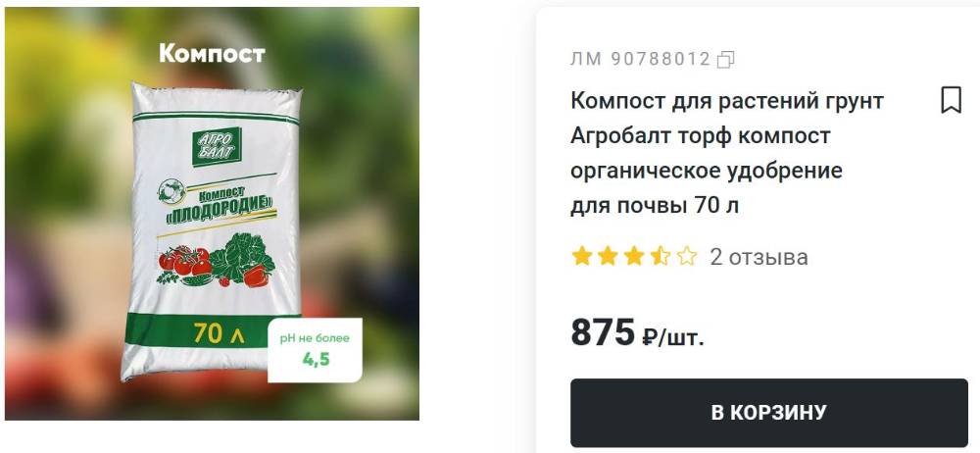Select the first yellow rating star
The width and height of the screenshot is (980, 453).
[582, 256]
